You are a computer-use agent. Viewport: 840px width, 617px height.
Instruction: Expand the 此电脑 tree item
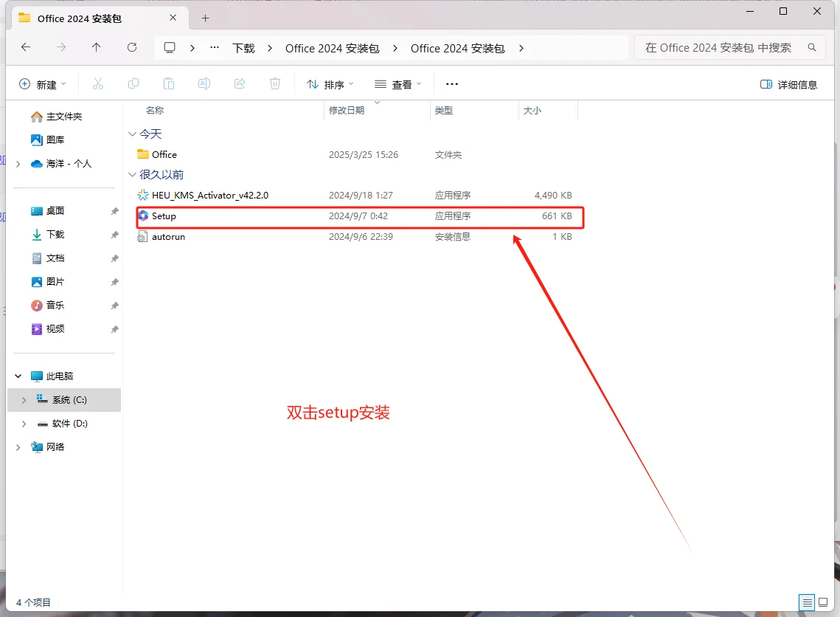pos(18,376)
